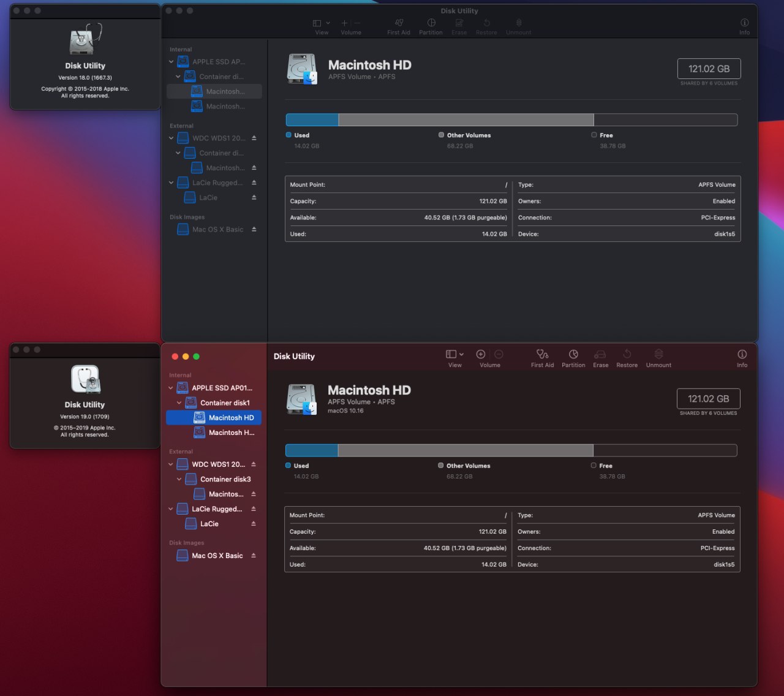784x696 pixels.
Task: Remove volume with minus icon in lower window
Action: (x=499, y=354)
